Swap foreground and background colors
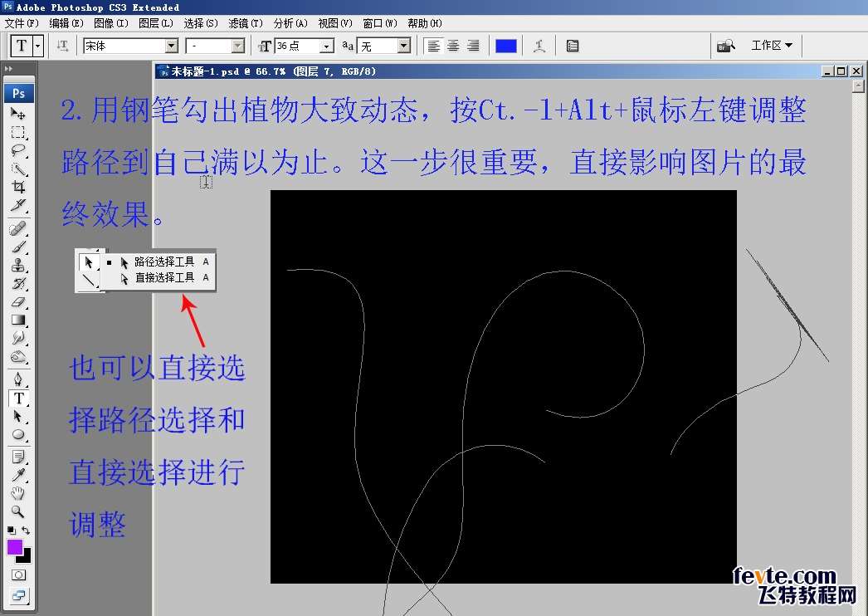The height and width of the screenshot is (616, 868). tap(26, 530)
